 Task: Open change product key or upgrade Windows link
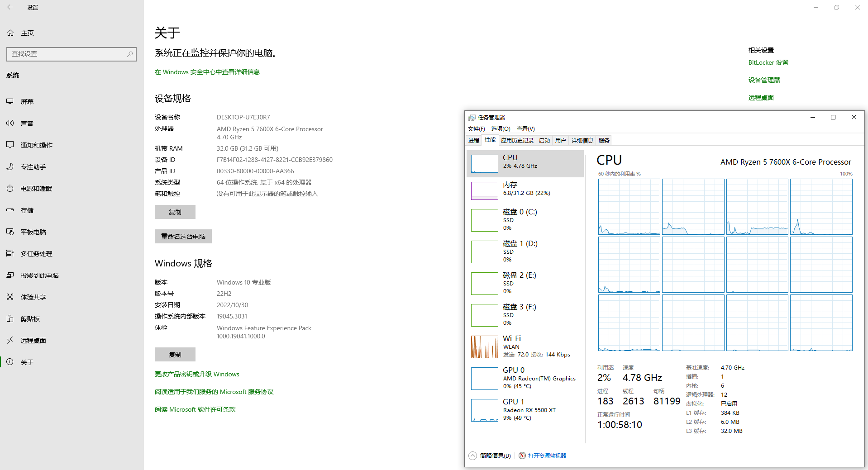tap(197, 374)
